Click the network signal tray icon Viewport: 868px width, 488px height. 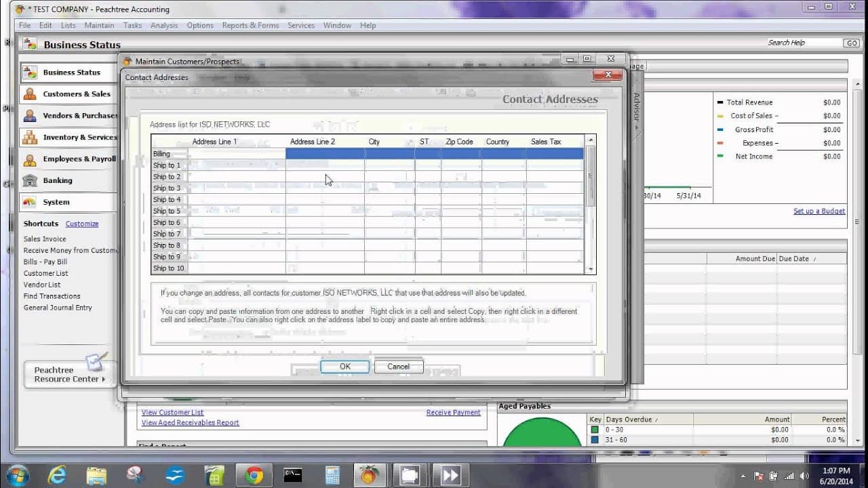tap(790, 476)
